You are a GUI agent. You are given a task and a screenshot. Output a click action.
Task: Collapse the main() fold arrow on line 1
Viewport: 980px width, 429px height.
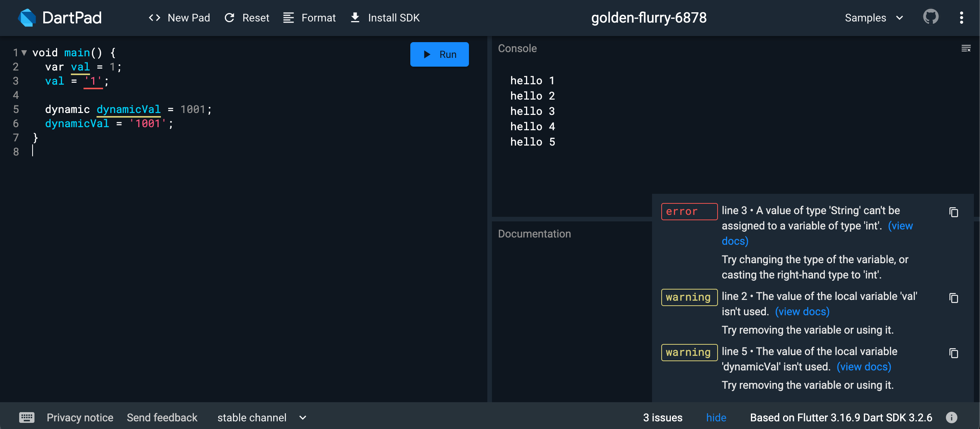24,53
